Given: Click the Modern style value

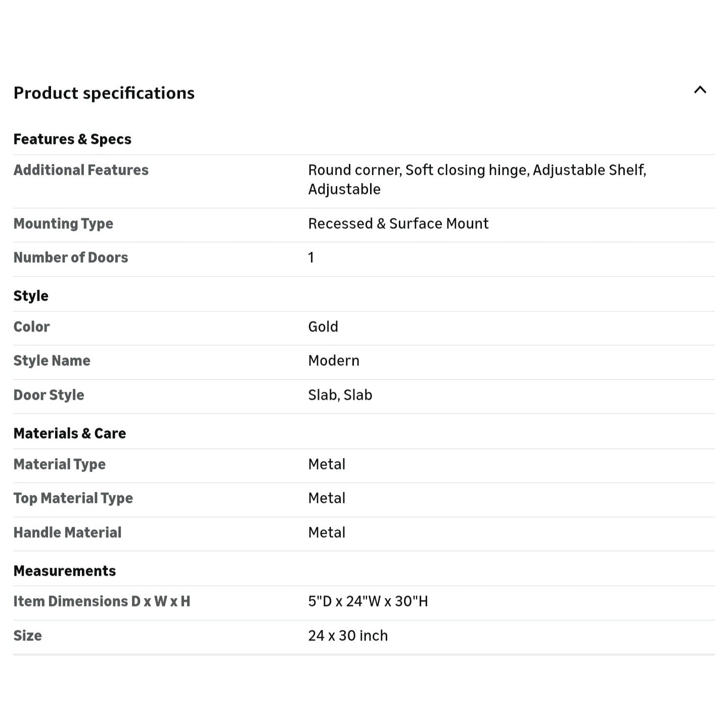Looking at the screenshot, I should tap(334, 360).
